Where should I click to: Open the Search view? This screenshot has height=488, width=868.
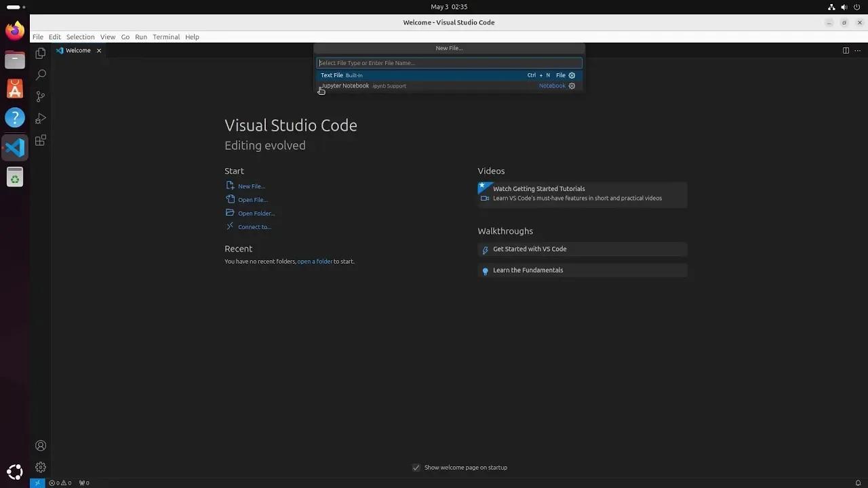pyautogui.click(x=40, y=75)
